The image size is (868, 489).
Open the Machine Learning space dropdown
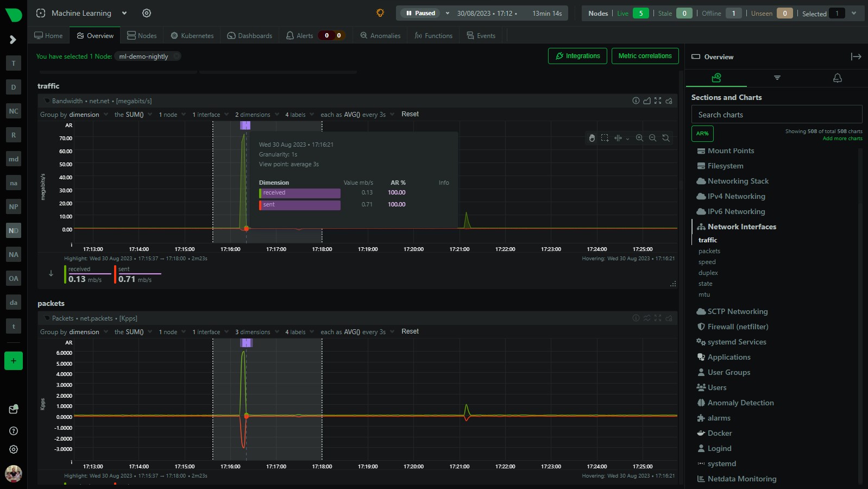(124, 13)
